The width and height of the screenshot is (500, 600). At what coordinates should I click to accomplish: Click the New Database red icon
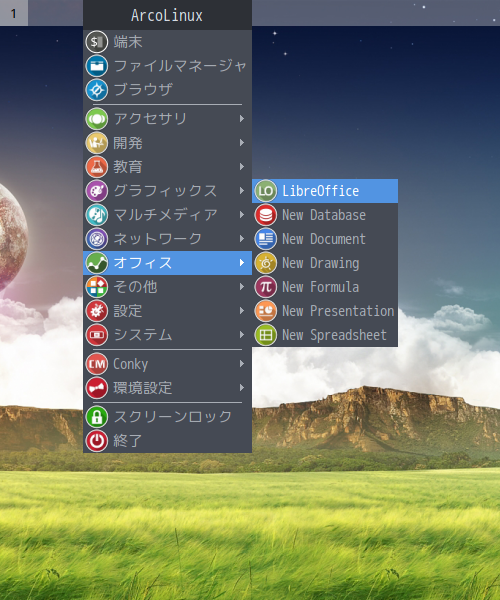click(x=265, y=215)
